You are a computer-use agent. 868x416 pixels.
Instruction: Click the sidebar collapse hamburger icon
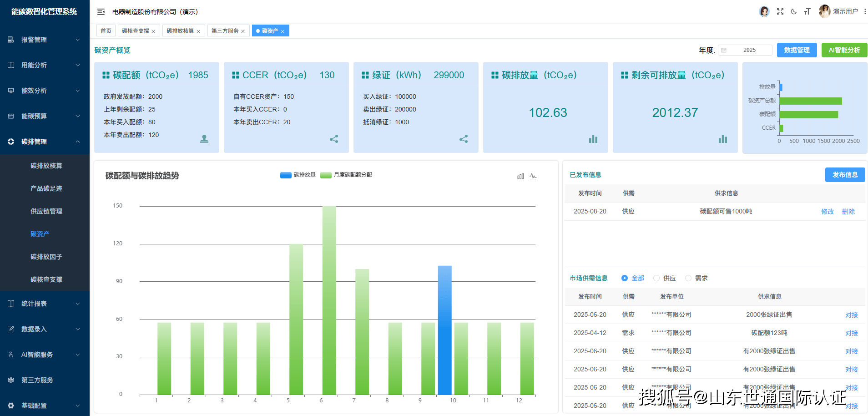click(x=101, y=12)
